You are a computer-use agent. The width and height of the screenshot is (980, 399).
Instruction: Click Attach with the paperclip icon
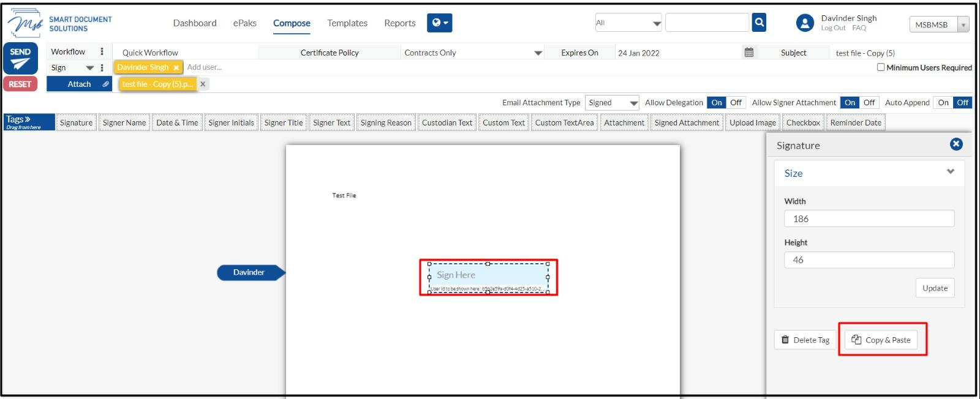click(x=80, y=84)
